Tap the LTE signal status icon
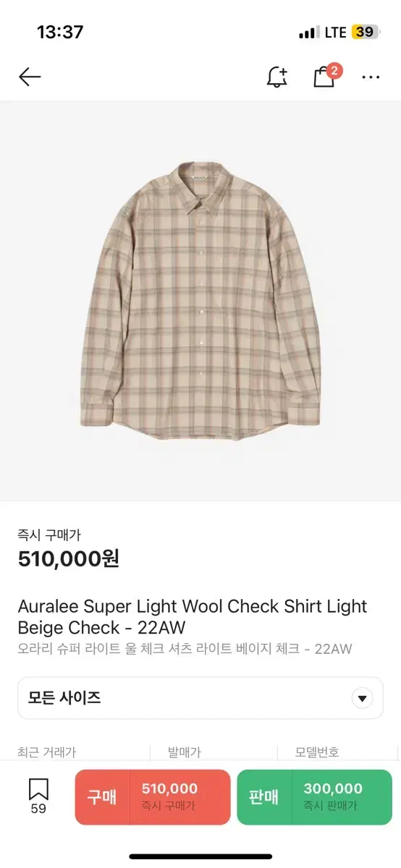This screenshot has width=401, height=868. point(335,32)
